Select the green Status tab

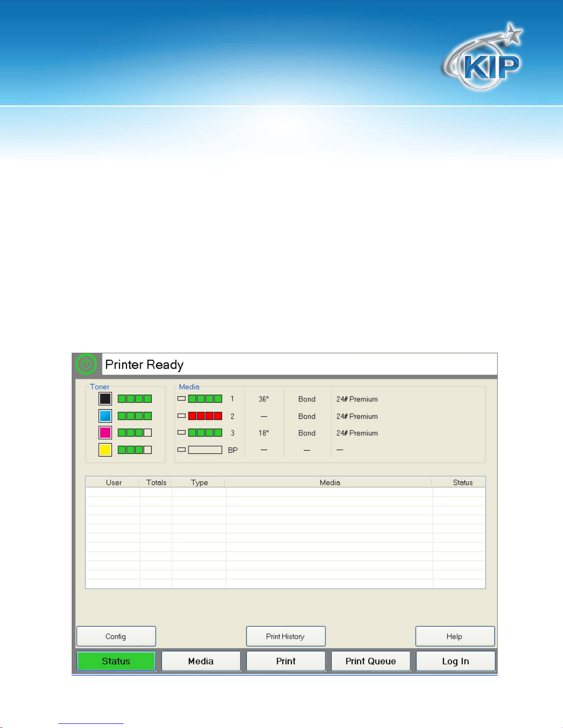(116, 661)
